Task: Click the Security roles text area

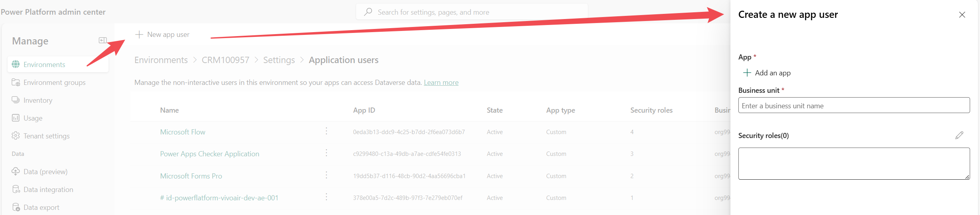Action: 854,163
